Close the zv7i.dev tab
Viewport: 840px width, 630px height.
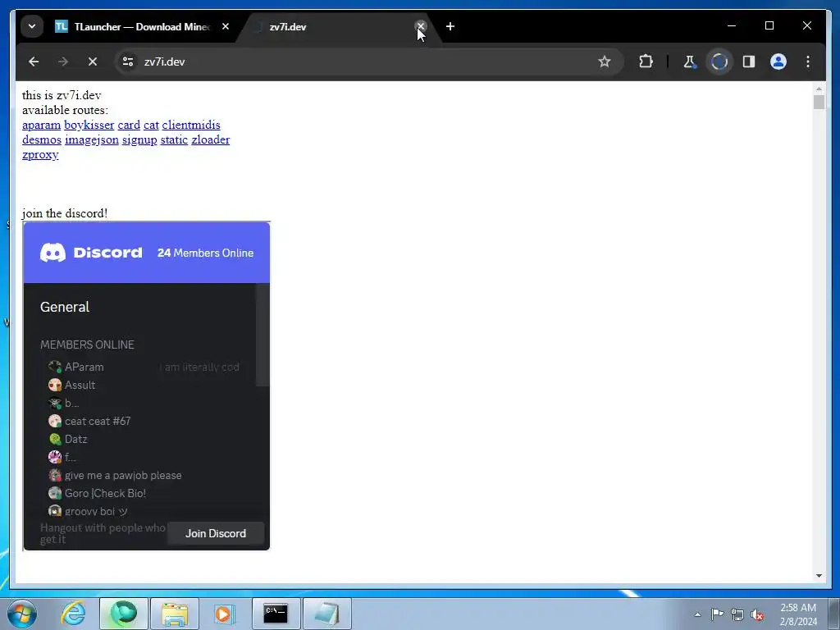[x=421, y=25]
